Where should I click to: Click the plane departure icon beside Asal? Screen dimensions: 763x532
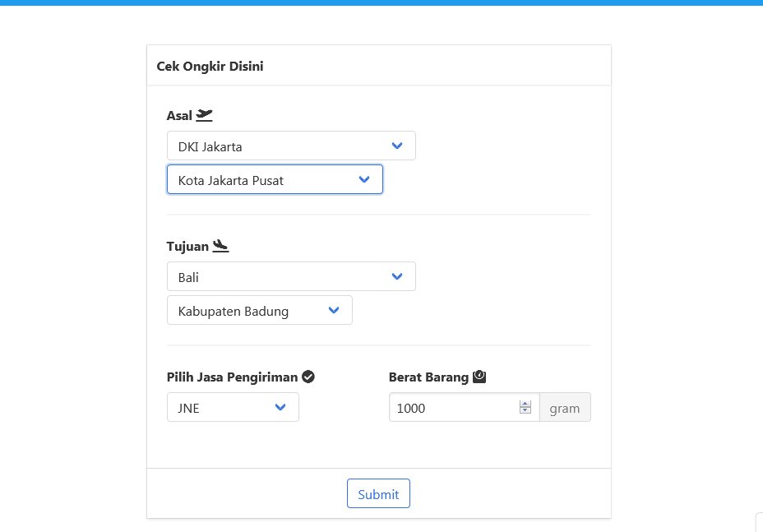click(x=204, y=115)
